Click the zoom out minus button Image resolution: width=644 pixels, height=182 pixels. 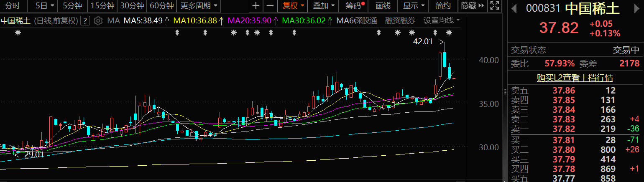(x=270, y=6)
